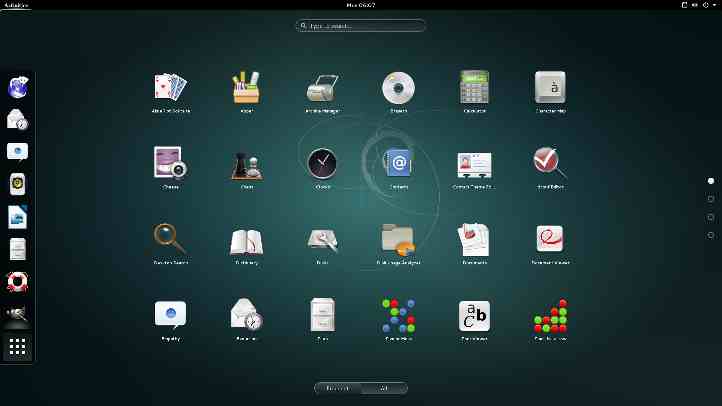Click the Activities button in top bar
This screenshot has height=406, width=722.
point(17,5)
